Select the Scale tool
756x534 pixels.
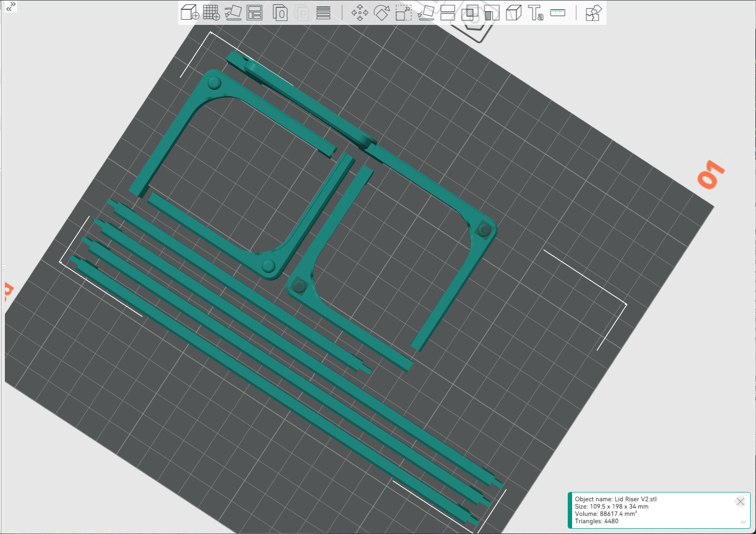pyautogui.click(x=403, y=13)
